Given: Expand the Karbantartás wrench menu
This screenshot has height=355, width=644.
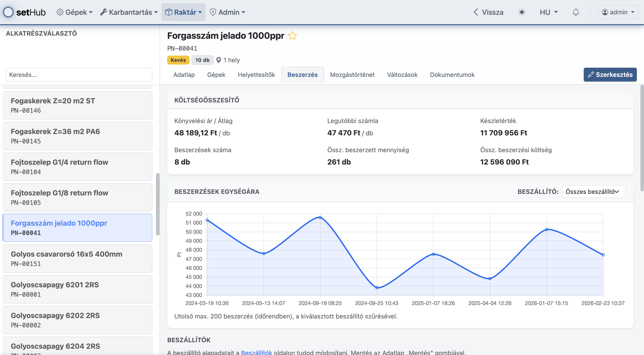Looking at the screenshot, I should click(129, 12).
